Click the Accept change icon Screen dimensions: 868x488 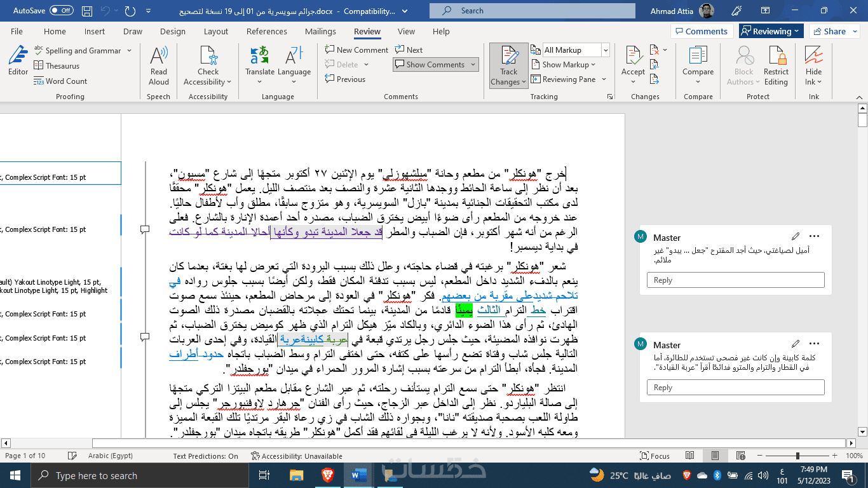pos(633,56)
